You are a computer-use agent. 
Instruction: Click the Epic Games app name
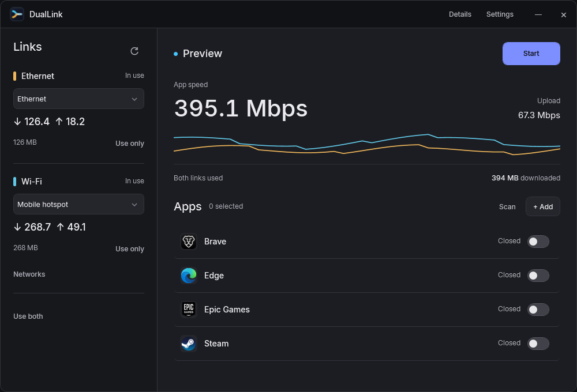tap(227, 310)
